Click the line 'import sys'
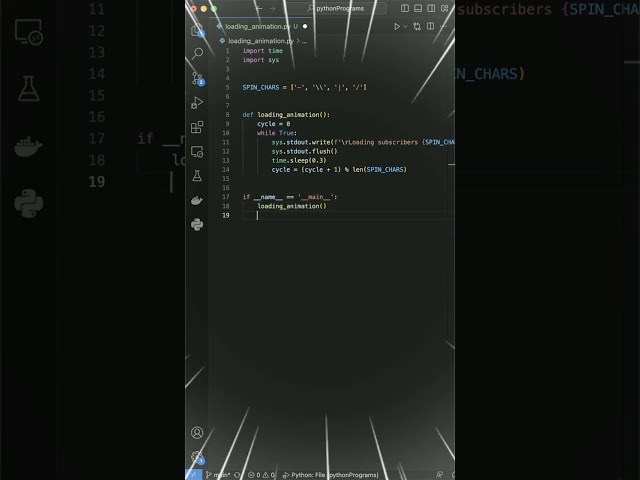The image size is (640, 480). coord(261,60)
